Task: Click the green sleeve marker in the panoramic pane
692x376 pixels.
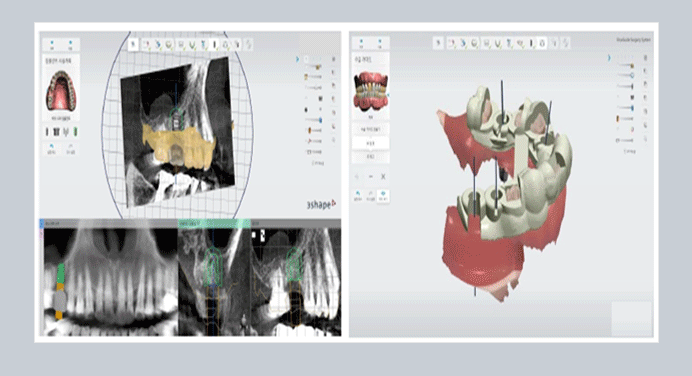Action: pos(61,274)
